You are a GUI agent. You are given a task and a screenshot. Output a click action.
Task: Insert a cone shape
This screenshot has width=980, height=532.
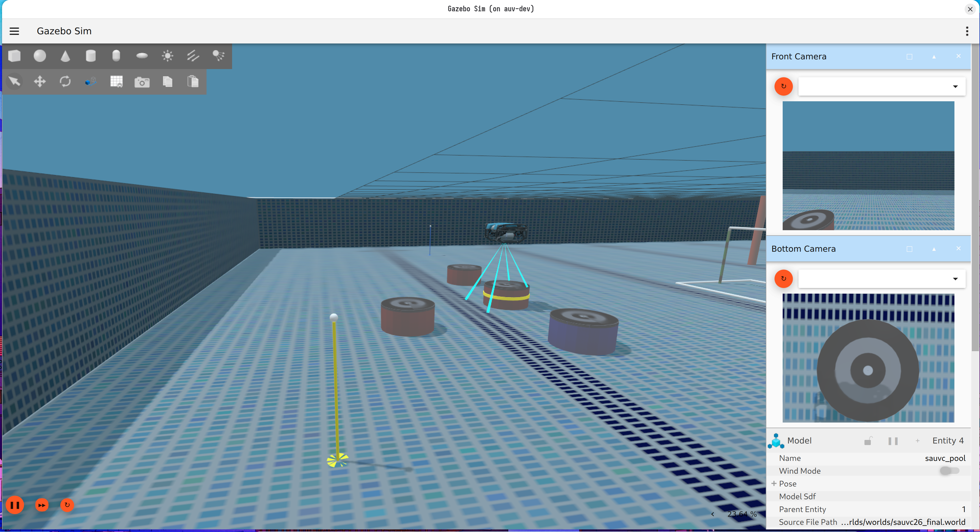65,56
